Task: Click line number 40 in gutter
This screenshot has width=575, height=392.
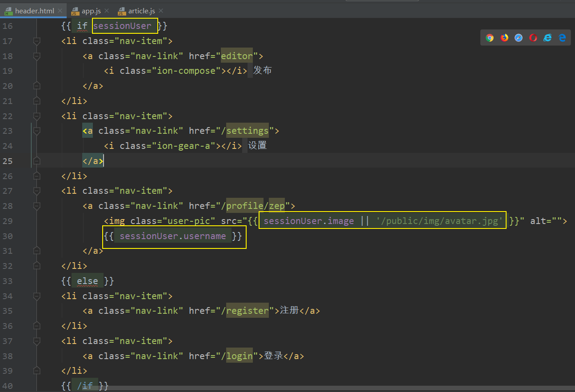Action: (8, 386)
